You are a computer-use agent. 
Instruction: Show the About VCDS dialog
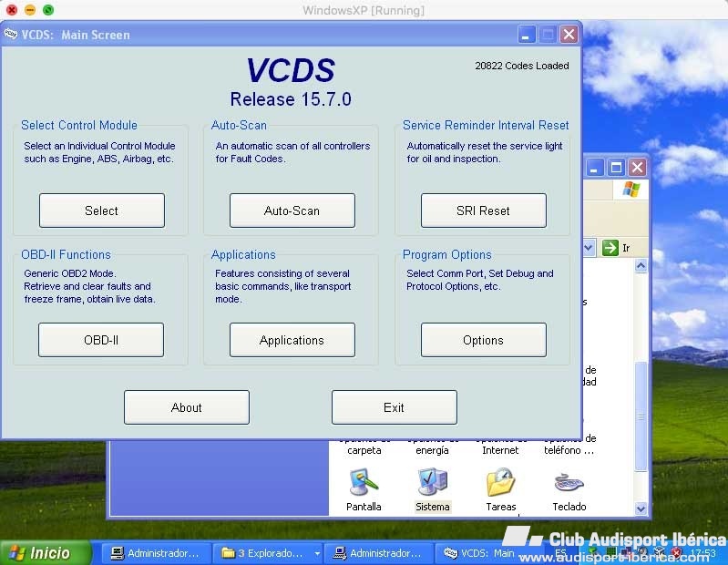187,407
